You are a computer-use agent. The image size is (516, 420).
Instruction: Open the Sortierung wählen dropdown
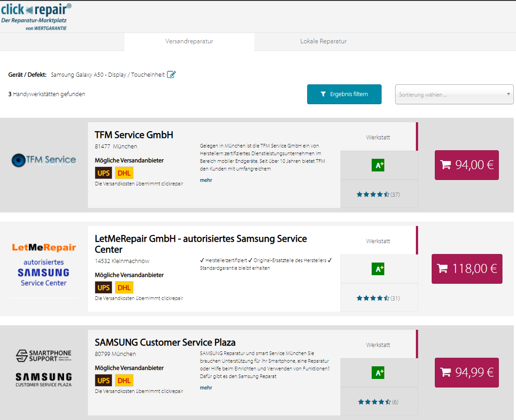pyautogui.click(x=454, y=94)
